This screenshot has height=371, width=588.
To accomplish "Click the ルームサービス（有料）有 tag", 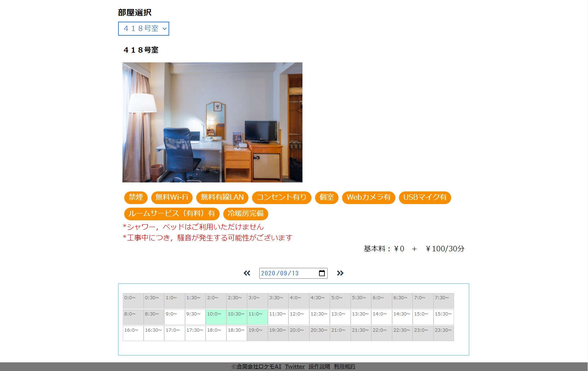I will (x=172, y=213).
